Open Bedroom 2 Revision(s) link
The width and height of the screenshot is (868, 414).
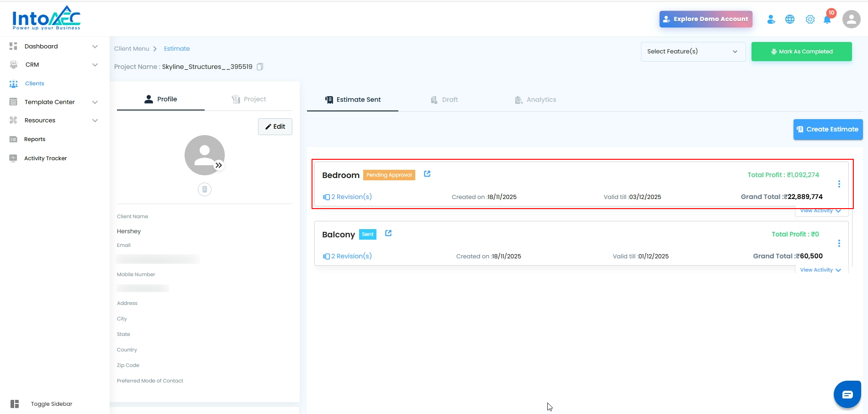pyautogui.click(x=347, y=197)
